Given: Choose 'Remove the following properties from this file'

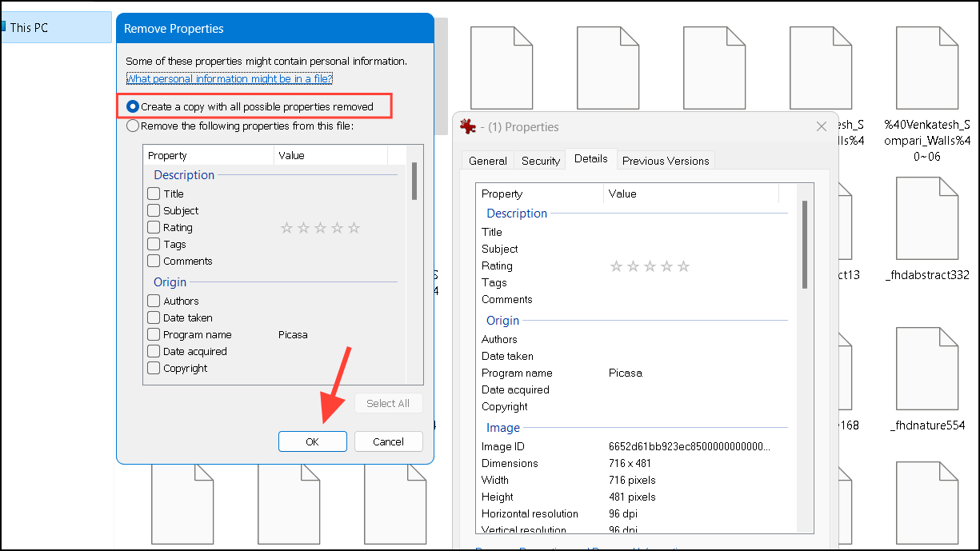Looking at the screenshot, I should [134, 126].
